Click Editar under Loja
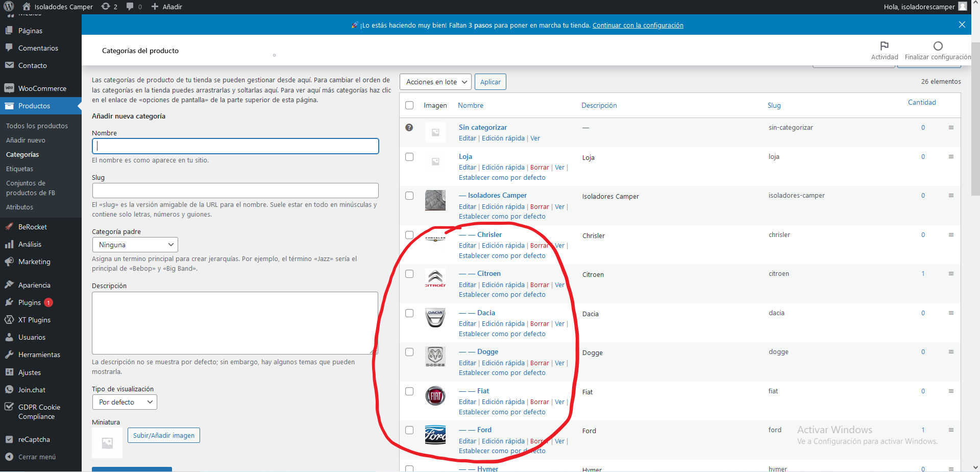This screenshot has width=980, height=472. pyautogui.click(x=467, y=168)
